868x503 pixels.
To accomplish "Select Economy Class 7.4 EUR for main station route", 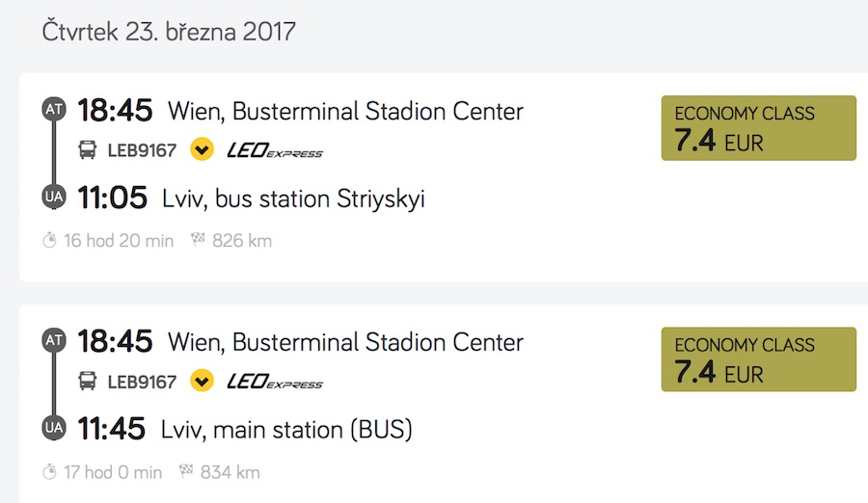I will (758, 359).
